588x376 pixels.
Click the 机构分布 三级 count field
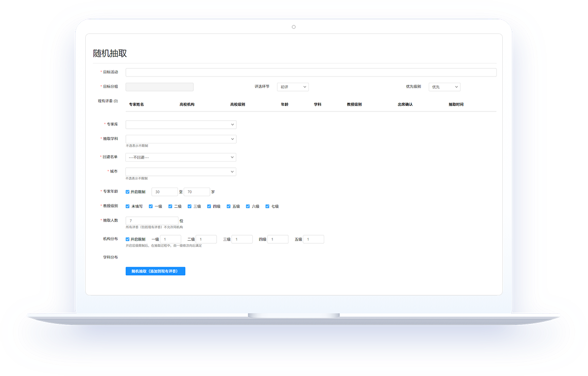click(x=242, y=239)
